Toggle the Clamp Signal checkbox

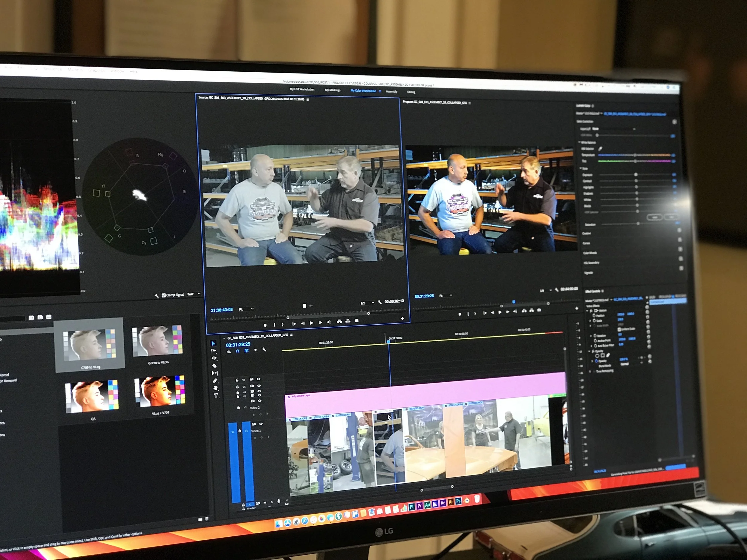click(164, 295)
